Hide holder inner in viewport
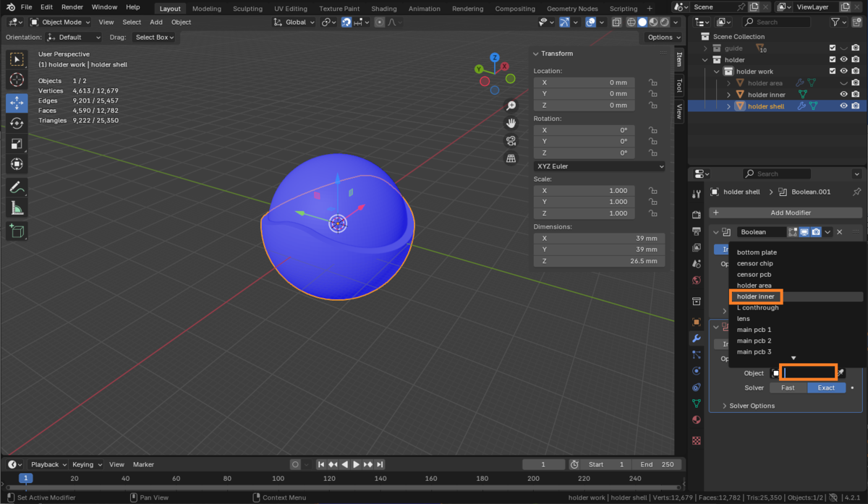This screenshot has height=504, width=868. click(x=844, y=95)
